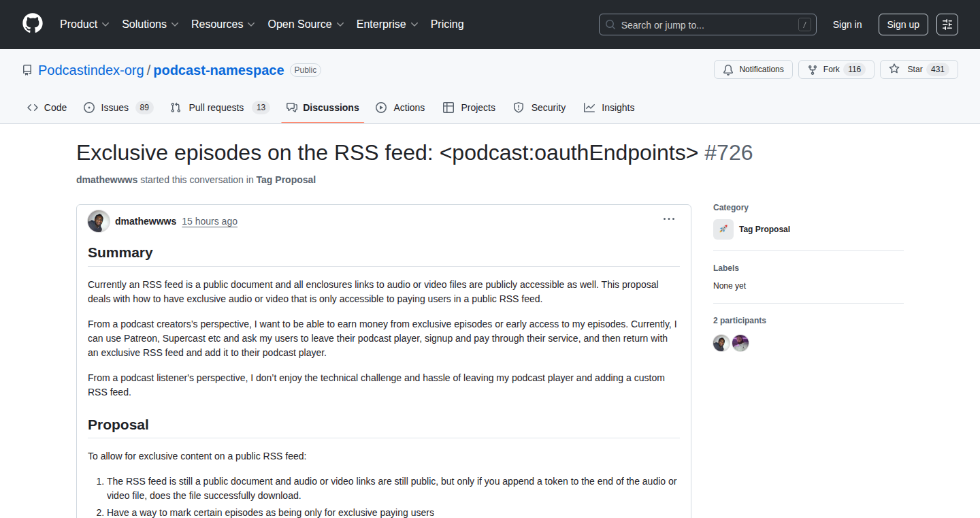980x518 pixels.
Task: Open dmathewwws author link in post header
Action: coord(146,221)
